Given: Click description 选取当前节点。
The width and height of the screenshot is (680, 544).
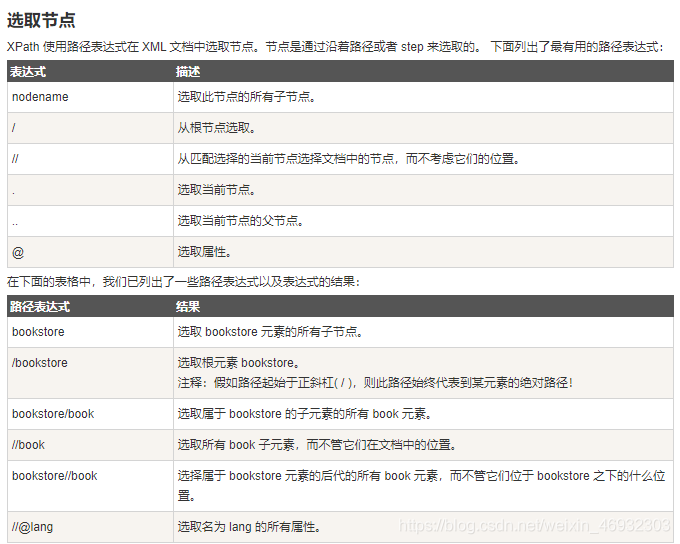Looking at the screenshot, I should [216, 190].
